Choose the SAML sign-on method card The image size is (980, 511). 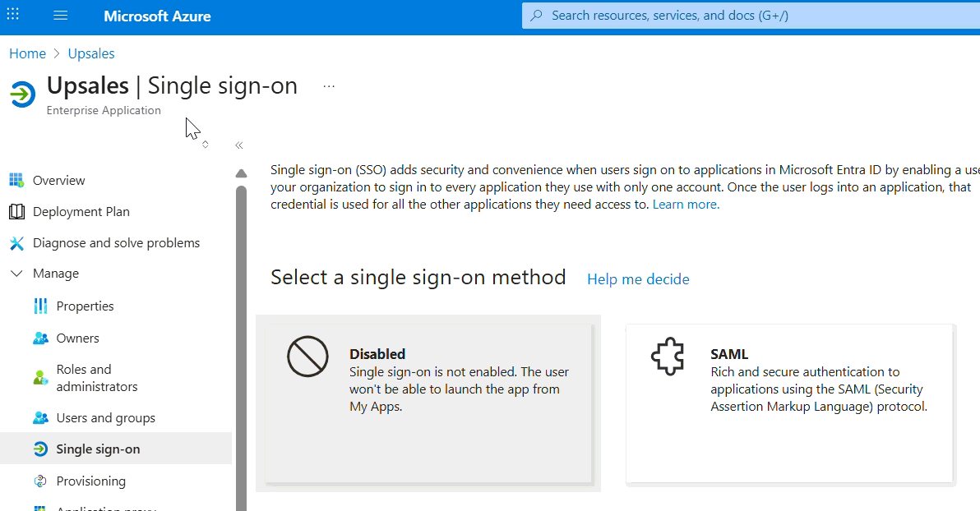click(791, 403)
